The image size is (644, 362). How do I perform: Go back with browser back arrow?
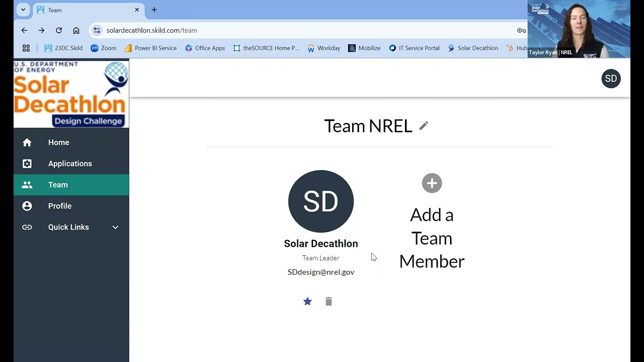pos(24,30)
